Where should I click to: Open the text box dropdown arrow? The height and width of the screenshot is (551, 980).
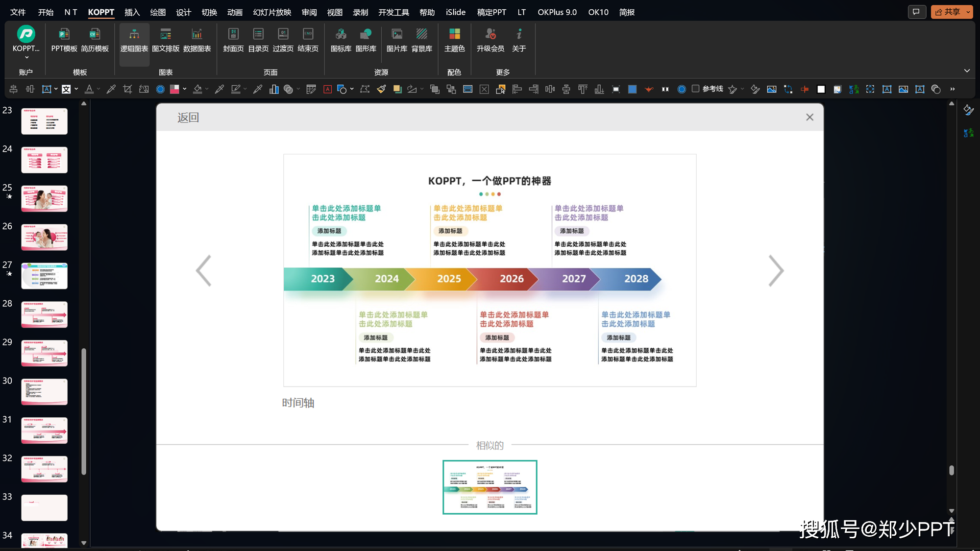coord(56,89)
